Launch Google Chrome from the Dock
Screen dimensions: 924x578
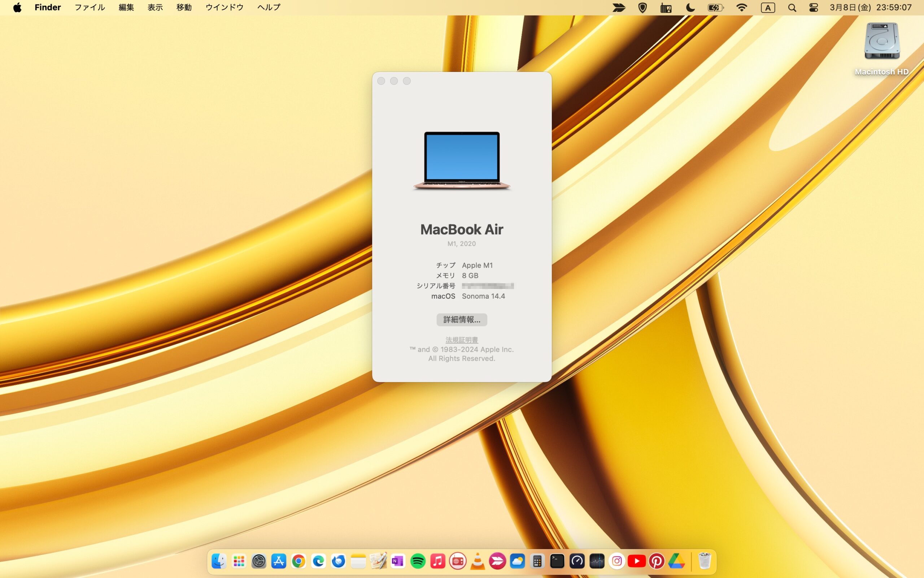point(298,561)
